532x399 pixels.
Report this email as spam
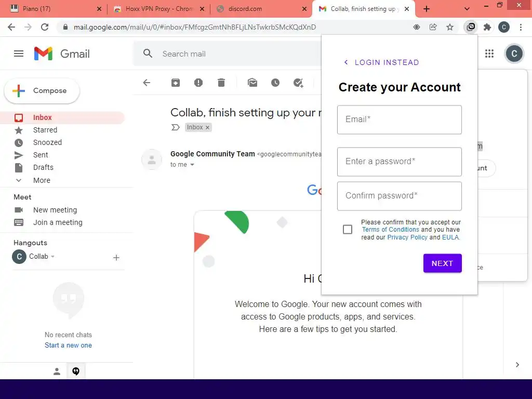tap(198, 83)
